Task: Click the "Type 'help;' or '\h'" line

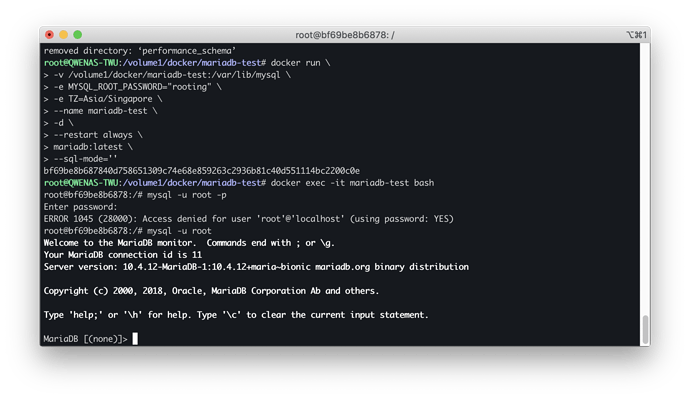Action: coord(236,315)
